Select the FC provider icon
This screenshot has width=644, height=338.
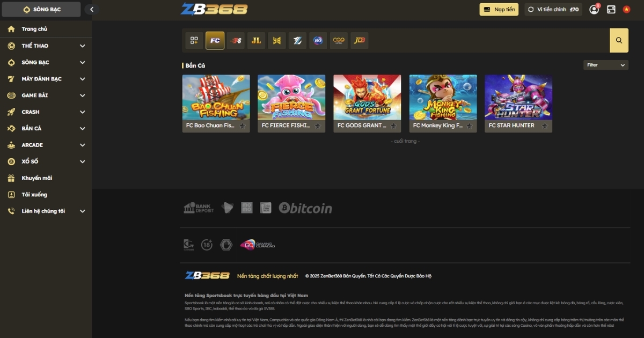click(x=215, y=41)
